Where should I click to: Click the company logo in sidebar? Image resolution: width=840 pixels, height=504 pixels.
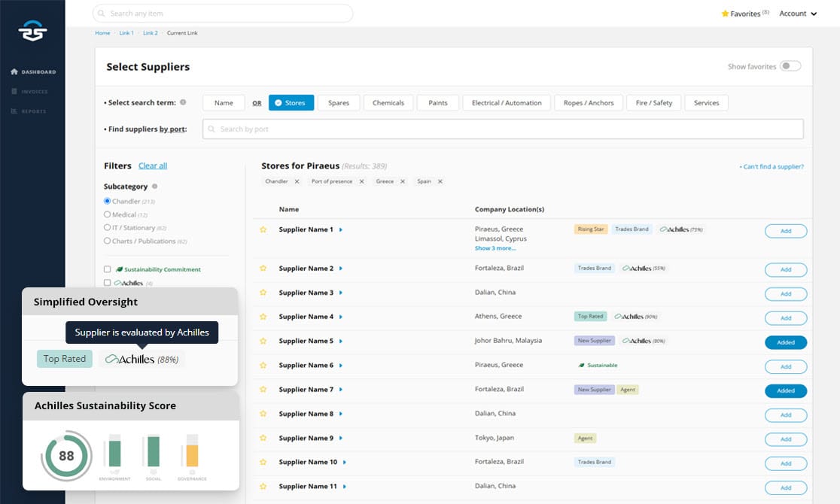(x=32, y=31)
